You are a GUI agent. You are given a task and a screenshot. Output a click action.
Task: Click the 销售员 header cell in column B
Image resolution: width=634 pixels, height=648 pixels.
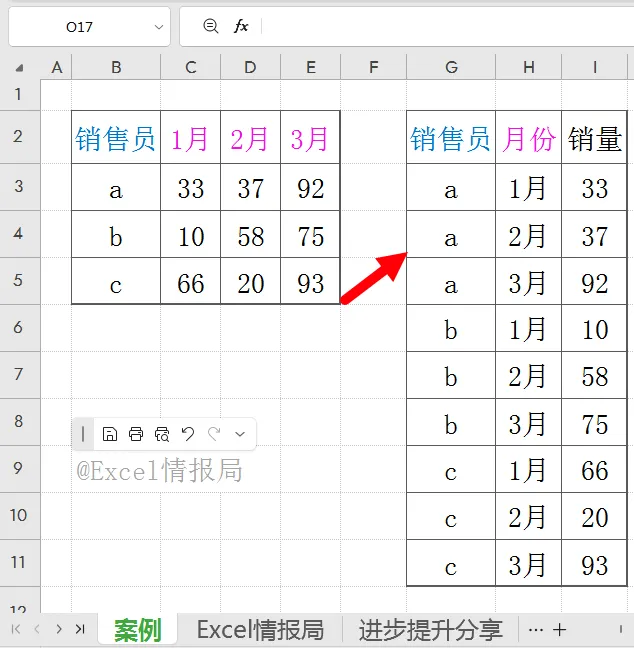point(116,137)
